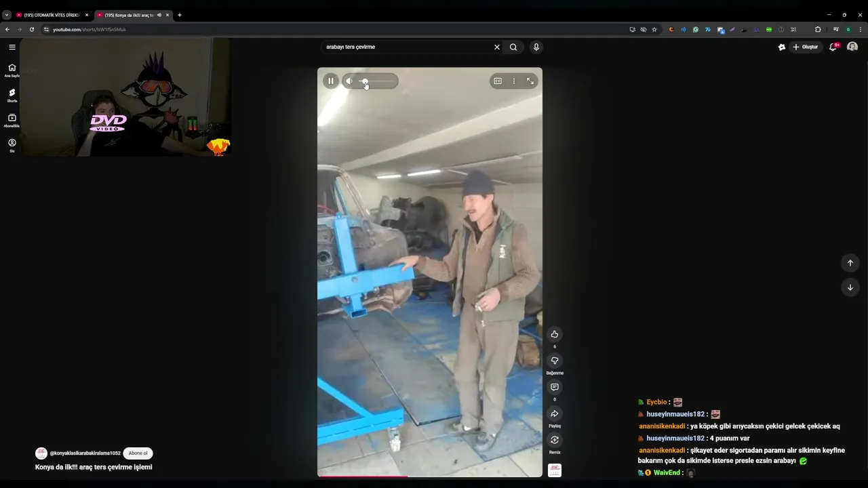Open Remix options for this Short
Image resolution: width=868 pixels, height=488 pixels.
point(555,440)
